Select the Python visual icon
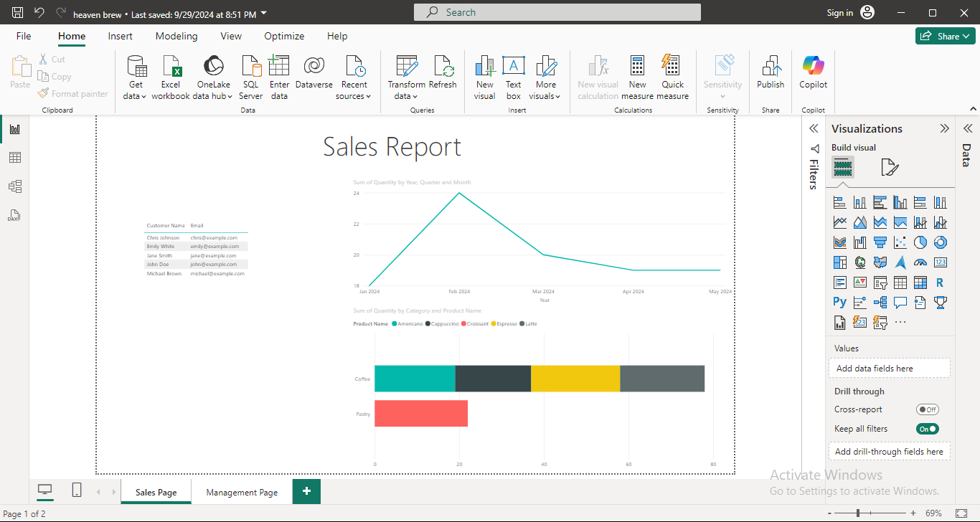Screen dimensions: 980x522 click(x=839, y=302)
